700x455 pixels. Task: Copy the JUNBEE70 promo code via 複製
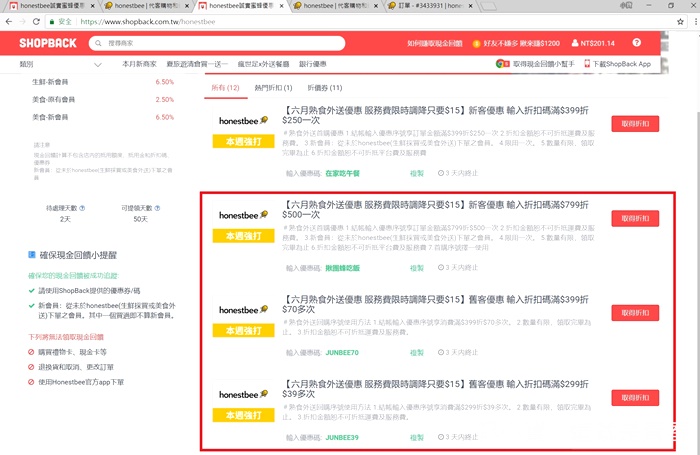click(417, 353)
